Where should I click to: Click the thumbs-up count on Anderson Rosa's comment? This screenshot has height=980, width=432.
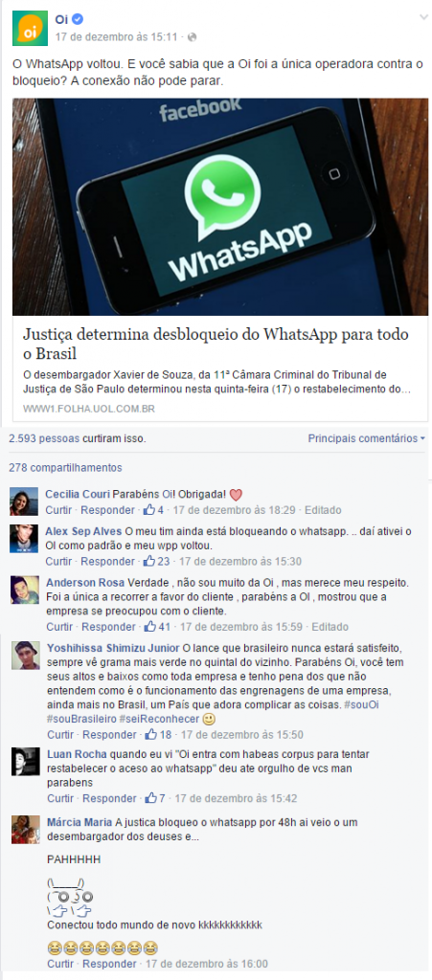click(156, 626)
